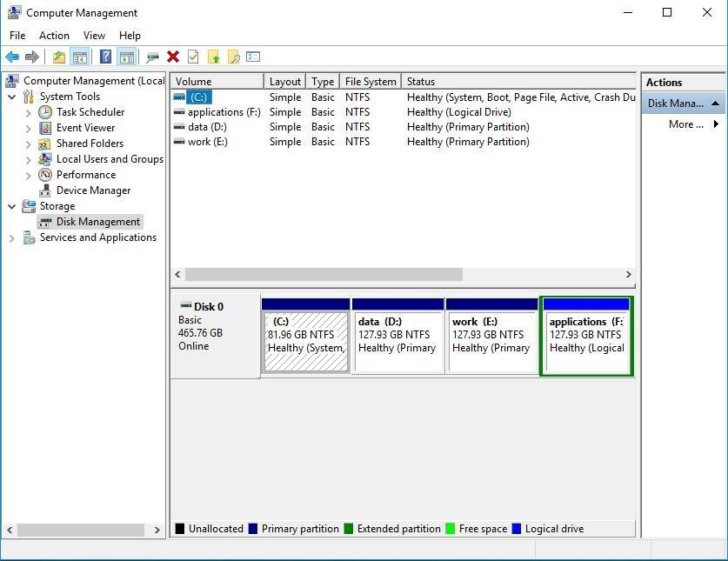This screenshot has width=728, height=561.
Task: Expand the Task Scheduler node arrow
Action: pyautogui.click(x=29, y=113)
